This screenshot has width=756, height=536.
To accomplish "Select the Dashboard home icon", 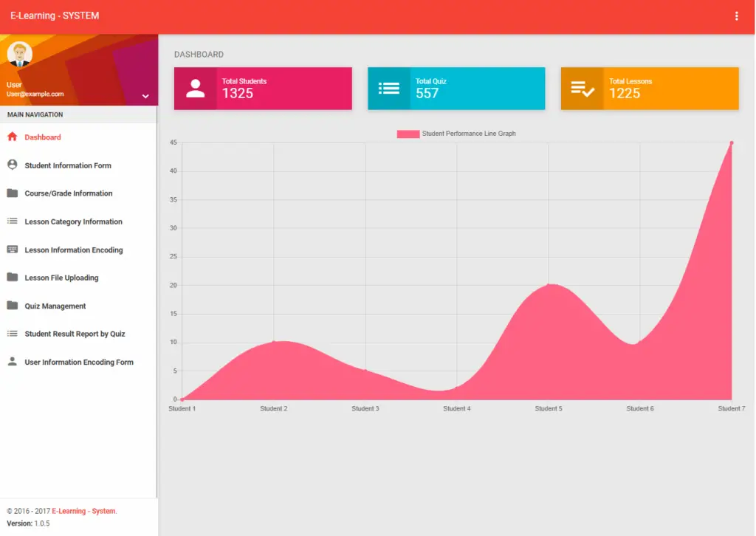I will [11, 137].
